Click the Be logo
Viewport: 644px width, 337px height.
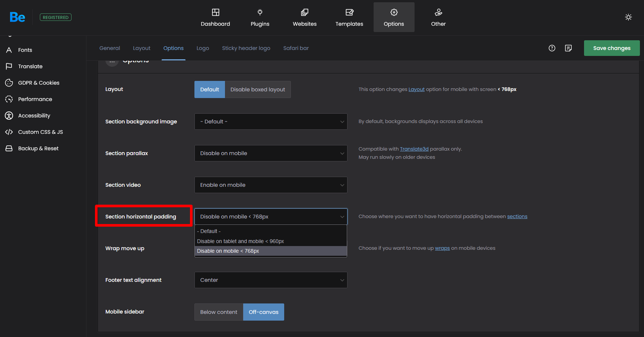(18, 17)
